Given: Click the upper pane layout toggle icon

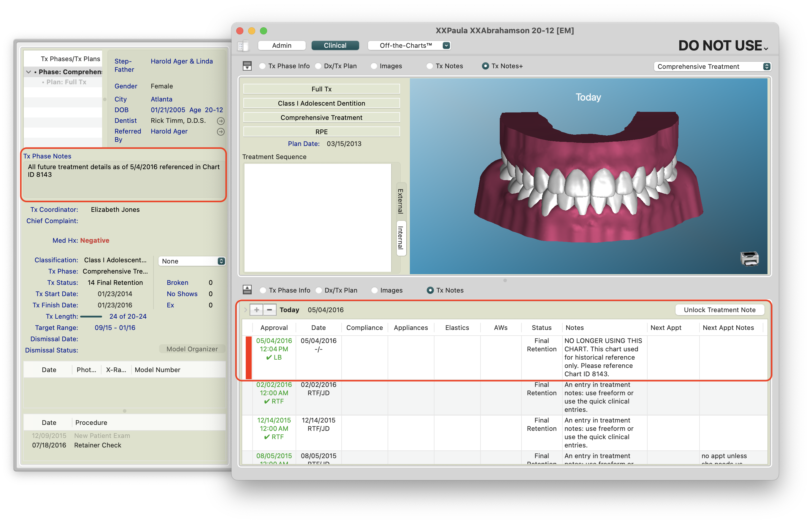Looking at the screenshot, I should [247, 66].
